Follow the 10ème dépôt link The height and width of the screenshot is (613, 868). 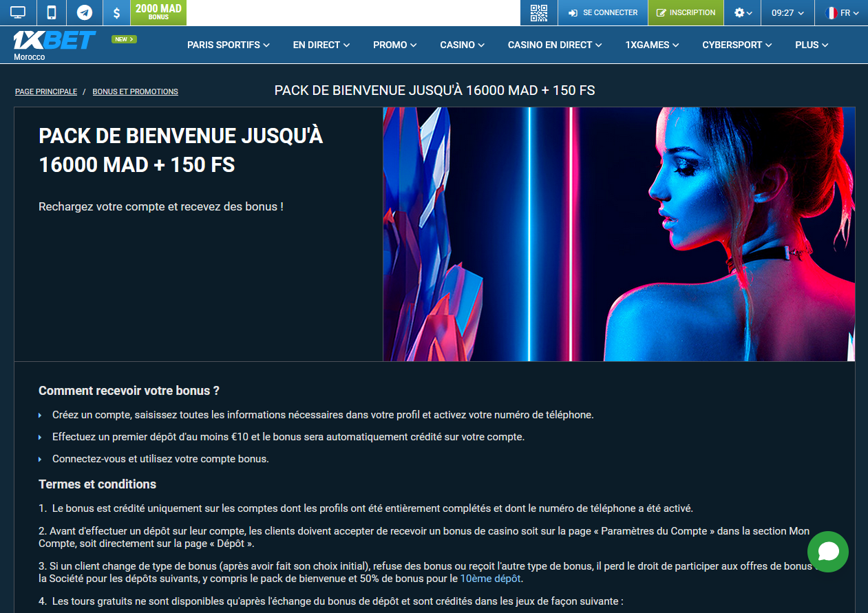[490, 579]
